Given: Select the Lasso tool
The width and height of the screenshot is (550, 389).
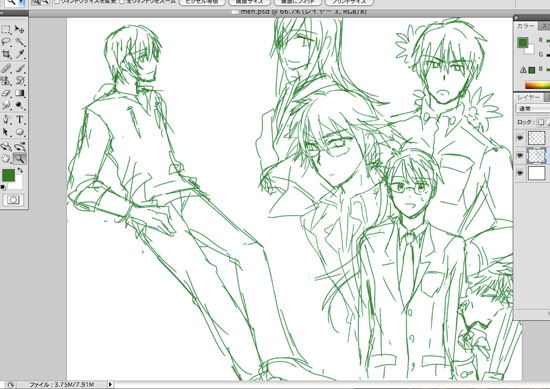Looking at the screenshot, I should pyautogui.click(x=7, y=42).
